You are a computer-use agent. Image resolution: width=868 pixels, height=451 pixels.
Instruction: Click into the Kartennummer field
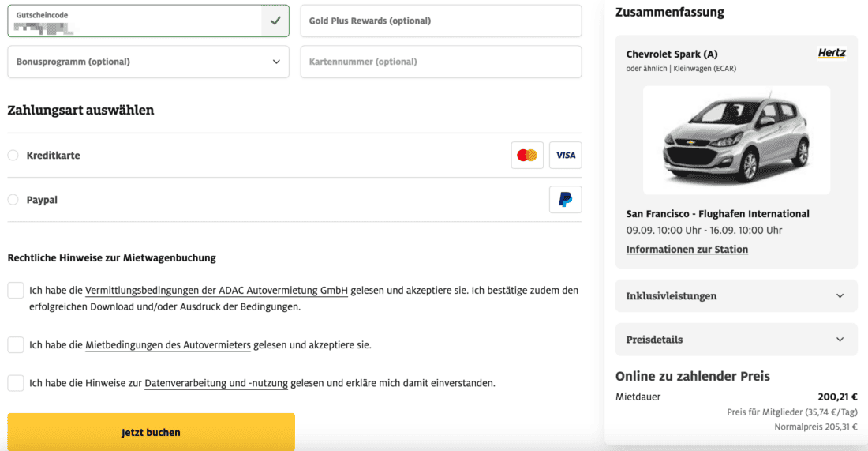pyautogui.click(x=440, y=62)
